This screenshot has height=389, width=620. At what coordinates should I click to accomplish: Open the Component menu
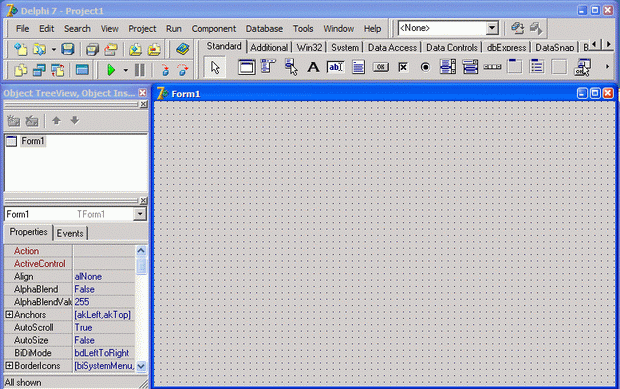click(x=214, y=28)
